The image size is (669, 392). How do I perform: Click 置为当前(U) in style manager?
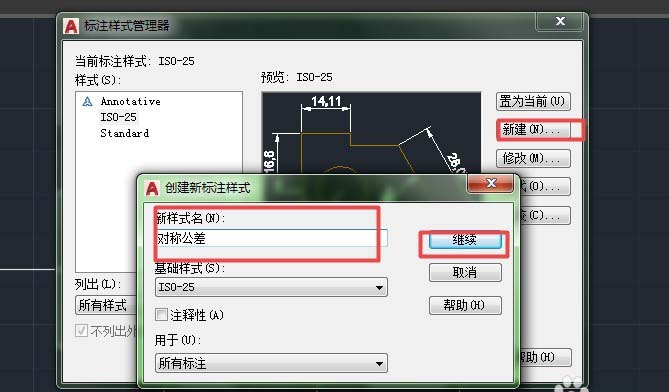(533, 102)
